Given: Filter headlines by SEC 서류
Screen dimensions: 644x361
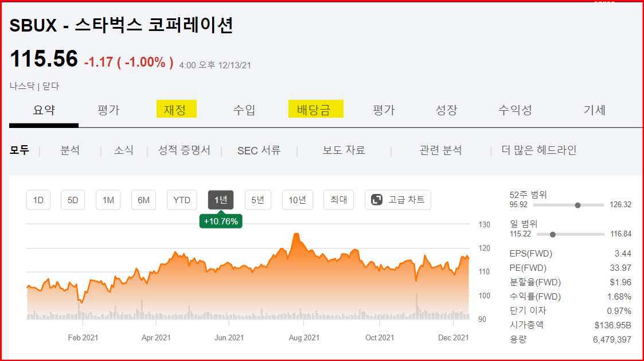Looking at the screenshot, I should pos(259,150).
